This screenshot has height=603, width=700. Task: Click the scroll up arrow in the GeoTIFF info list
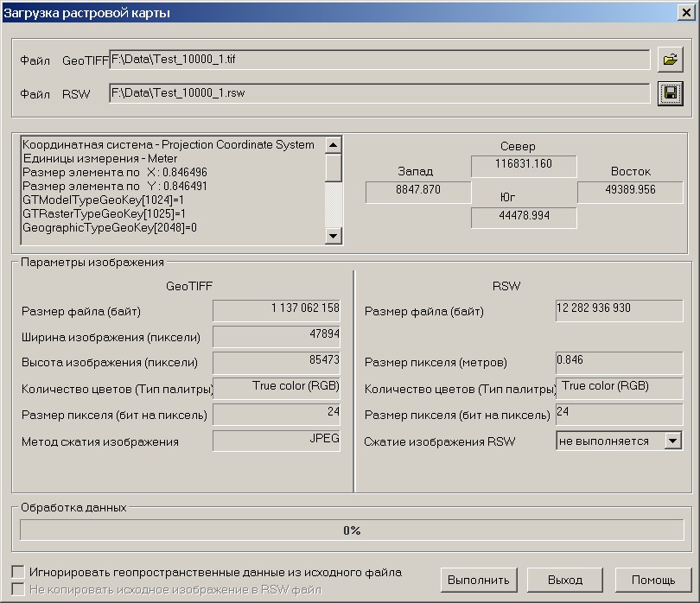pos(334,145)
